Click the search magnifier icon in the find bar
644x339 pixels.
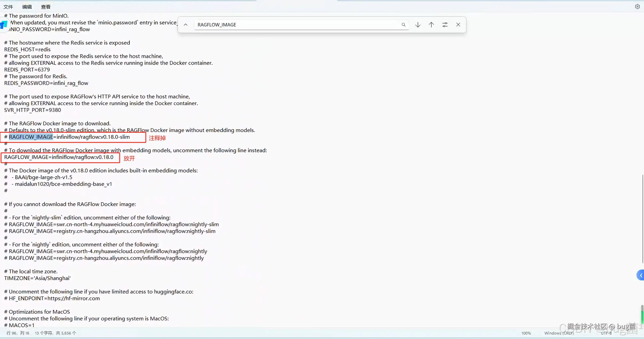(403, 25)
